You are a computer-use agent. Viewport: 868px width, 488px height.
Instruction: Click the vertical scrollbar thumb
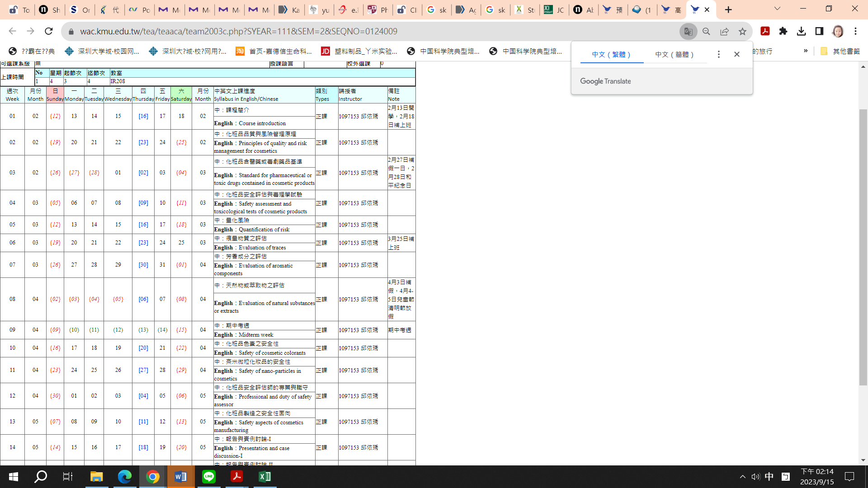click(x=863, y=247)
